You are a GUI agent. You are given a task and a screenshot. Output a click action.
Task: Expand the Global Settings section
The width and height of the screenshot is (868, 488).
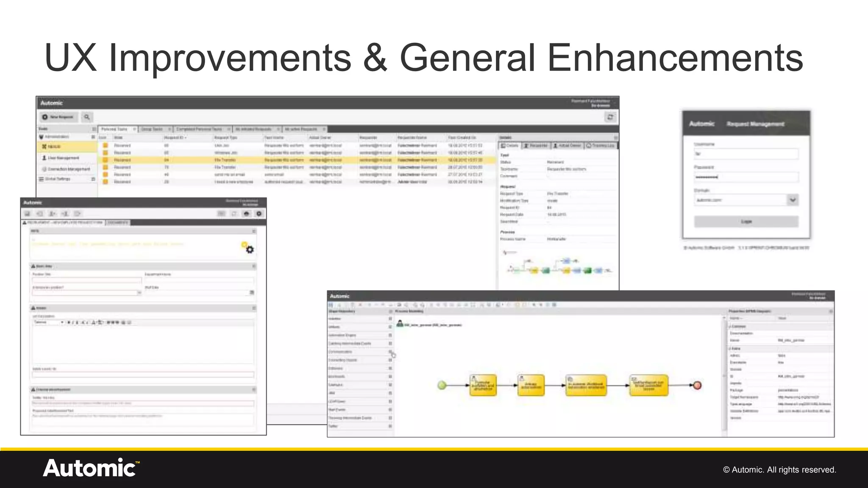click(x=93, y=179)
